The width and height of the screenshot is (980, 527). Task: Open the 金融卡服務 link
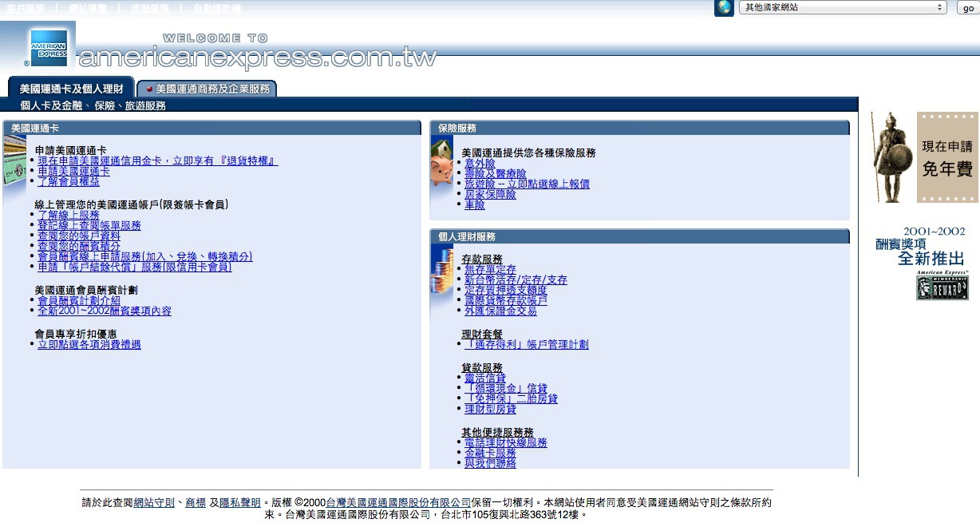pyautogui.click(x=490, y=453)
